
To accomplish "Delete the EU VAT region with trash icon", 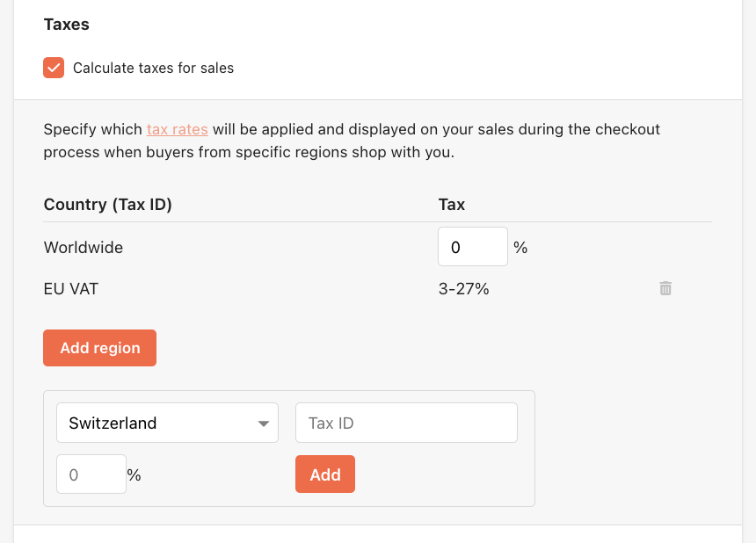I will click(665, 288).
